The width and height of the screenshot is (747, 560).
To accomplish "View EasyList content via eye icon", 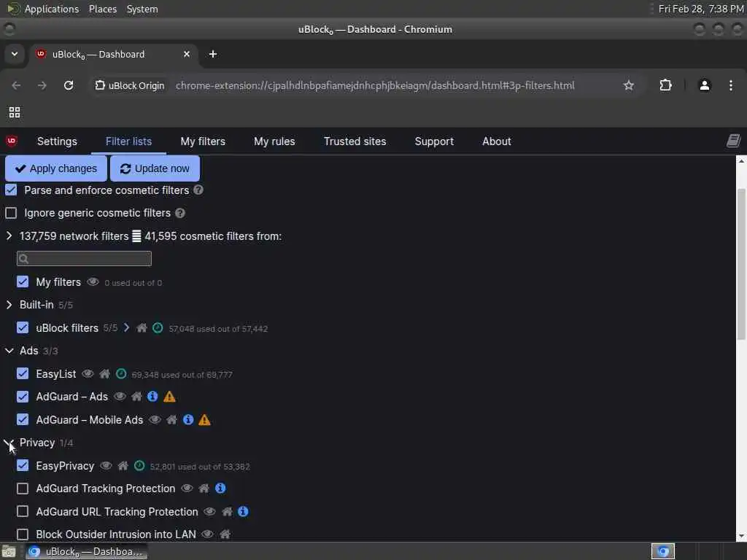I will 88,374.
